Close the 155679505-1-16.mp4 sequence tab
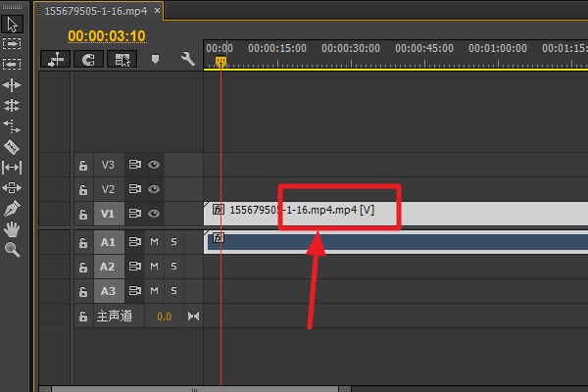This screenshot has width=588, height=392. (157, 11)
